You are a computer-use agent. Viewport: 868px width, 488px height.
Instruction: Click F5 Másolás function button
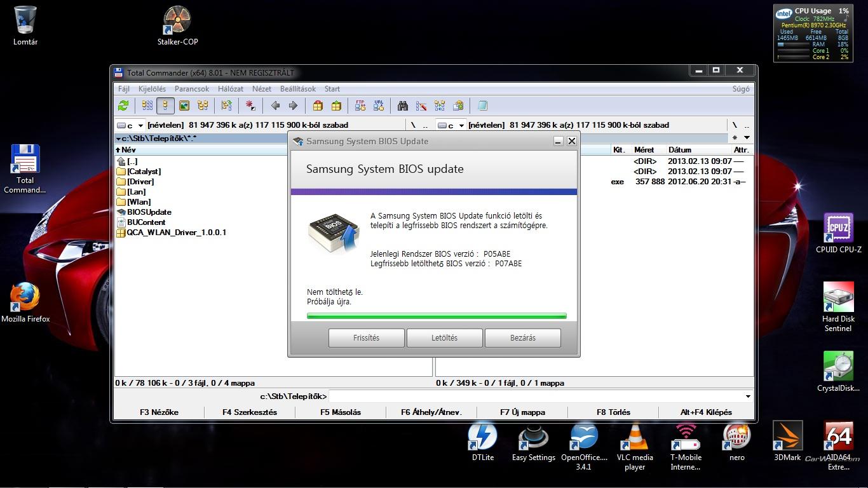pos(341,412)
